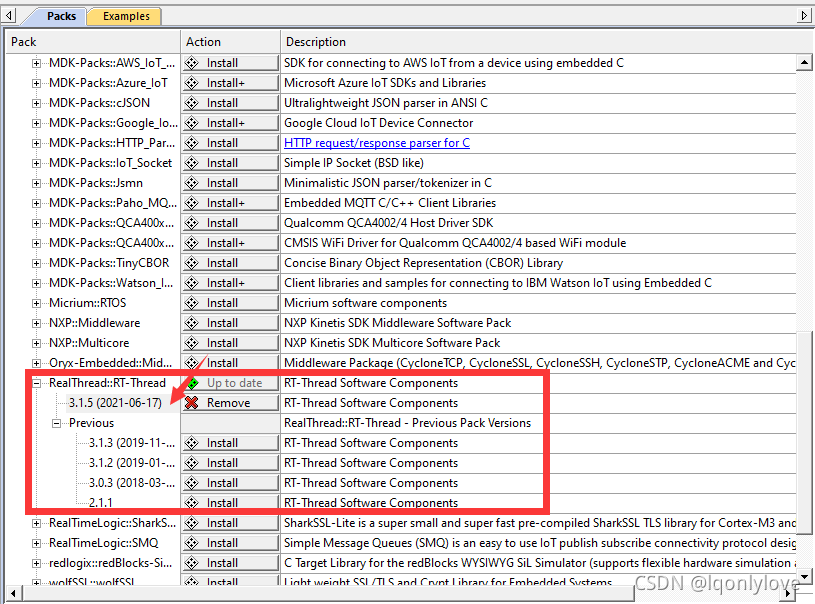Click the diamond icon in Qualcomm Host Driver SDK row
Viewport: 815px width, 604px height.
192,223
